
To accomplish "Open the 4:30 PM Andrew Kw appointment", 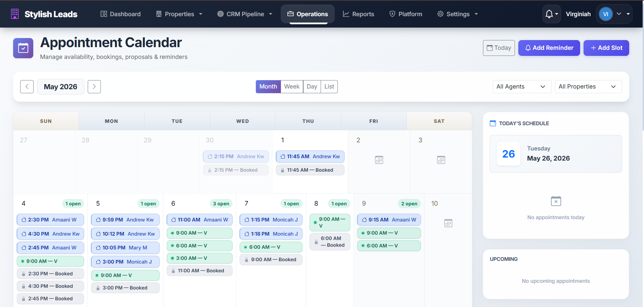I will click(50, 234).
